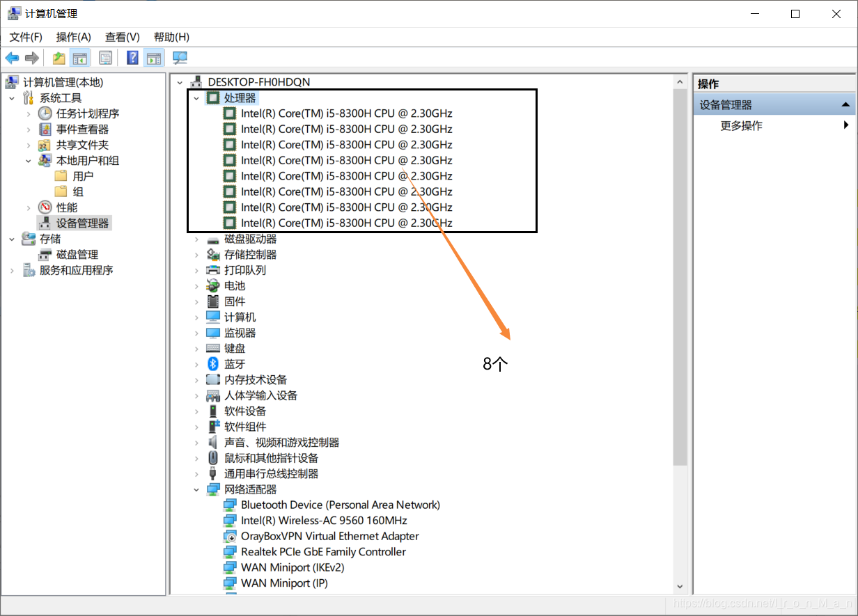Select 人体学输入设备 category
Image resolution: width=858 pixels, height=616 pixels.
coord(260,395)
